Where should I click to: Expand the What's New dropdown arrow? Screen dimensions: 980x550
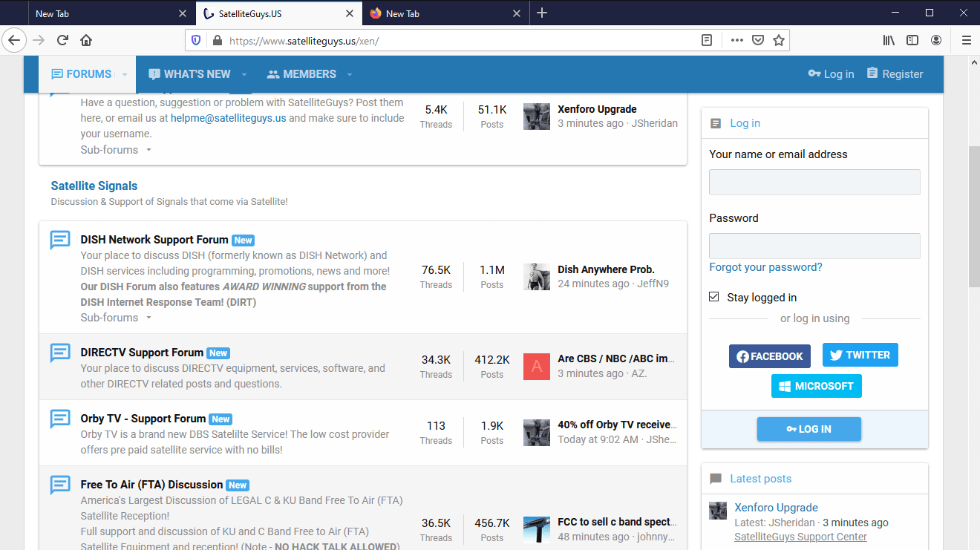point(244,74)
